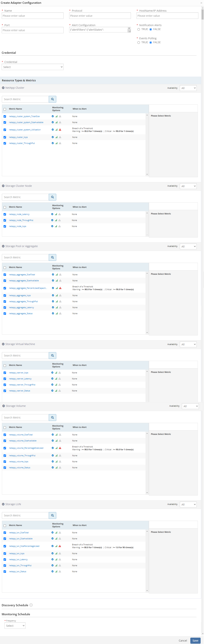Click blue check icon for netapp_lun_Iops
The width and height of the screenshot is (204, 644).
52,553
